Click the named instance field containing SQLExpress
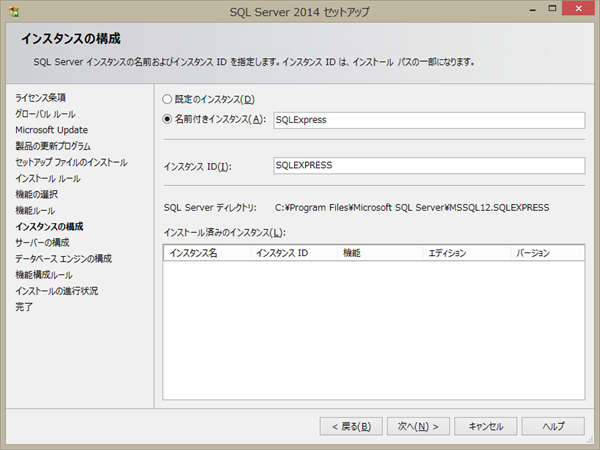 (429, 120)
